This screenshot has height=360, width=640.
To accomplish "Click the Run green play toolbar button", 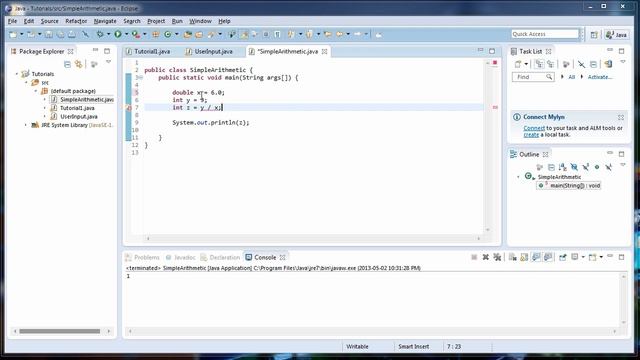I will [x=118, y=34].
